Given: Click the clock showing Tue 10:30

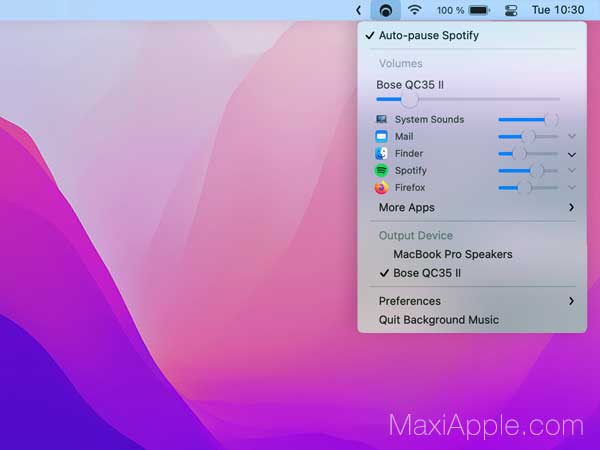Looking at the screenshot, I should click(558, 10).
